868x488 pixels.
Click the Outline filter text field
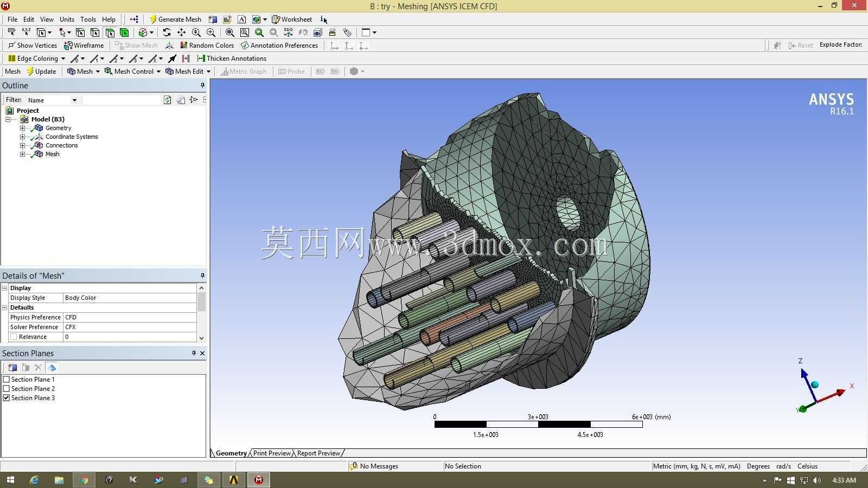pos(122,100)
